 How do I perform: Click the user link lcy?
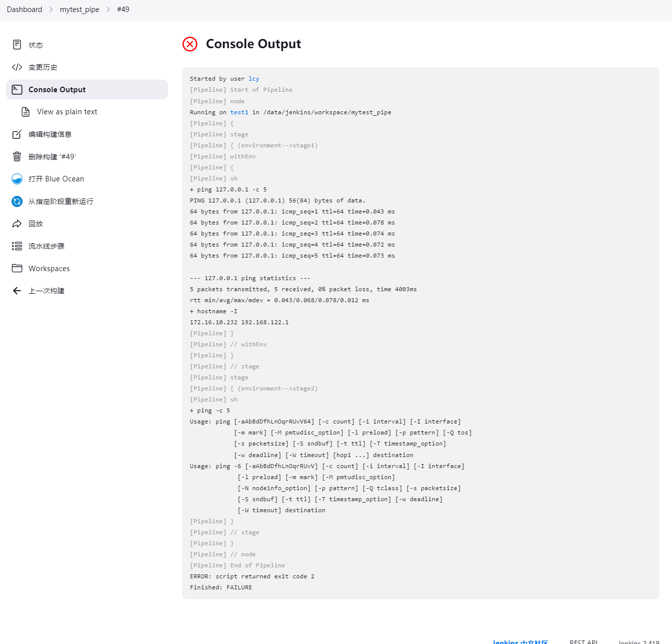tap(254, 79)
